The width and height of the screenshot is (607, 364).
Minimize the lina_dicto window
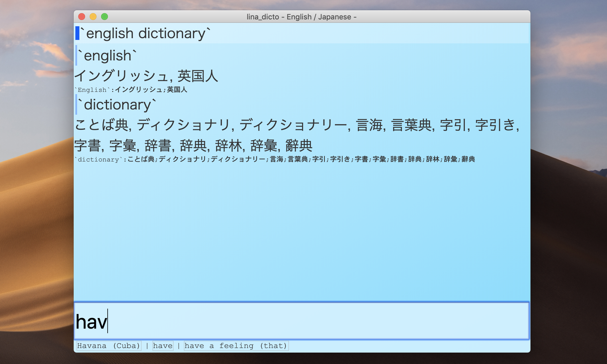pyautogui.click(x=93, y=17)
